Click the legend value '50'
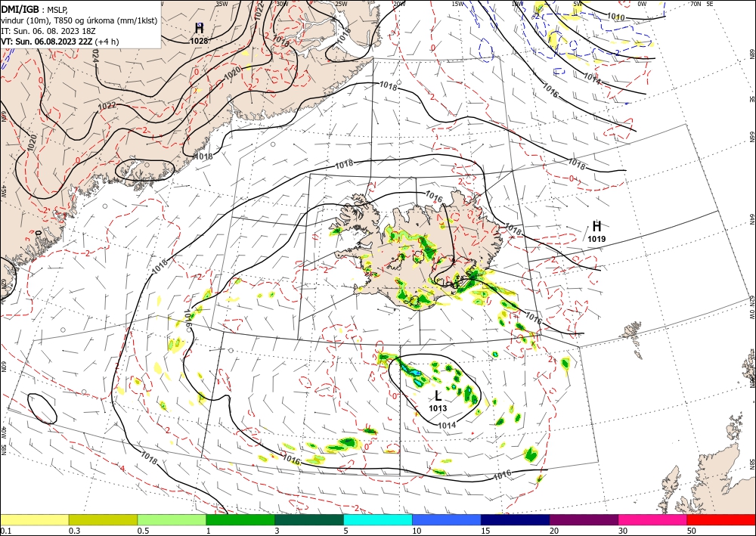Viewport: 756px width, 536px height. [x=692, y=531]
